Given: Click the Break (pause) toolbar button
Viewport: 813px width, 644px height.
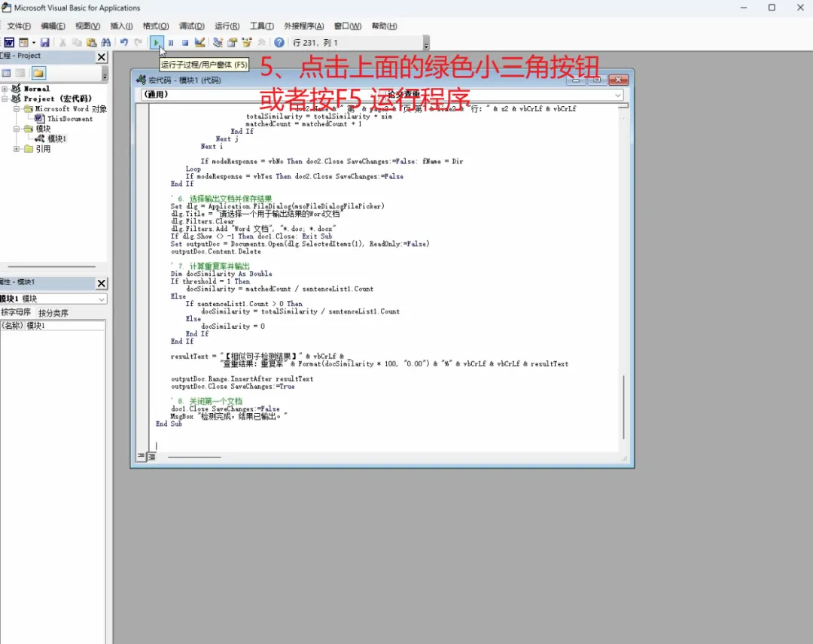Looking at the screenshot, I should click(171, 42).
